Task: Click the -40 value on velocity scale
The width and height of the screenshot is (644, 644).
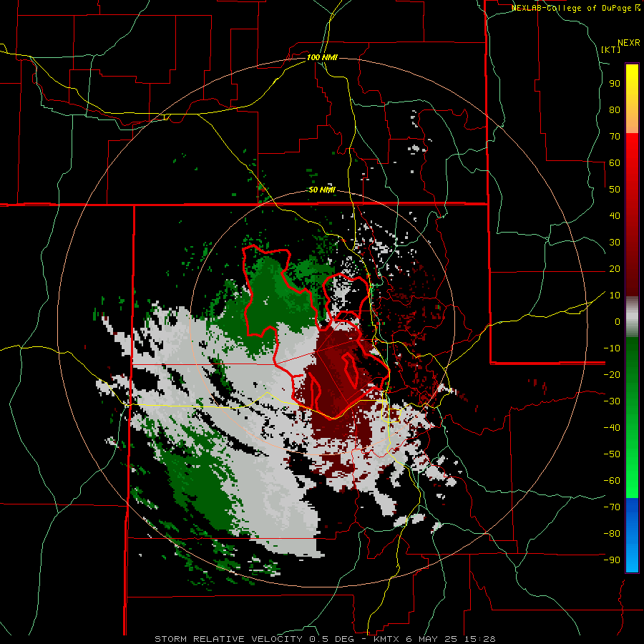Action: pyautogui.click(x=612, y=428)
